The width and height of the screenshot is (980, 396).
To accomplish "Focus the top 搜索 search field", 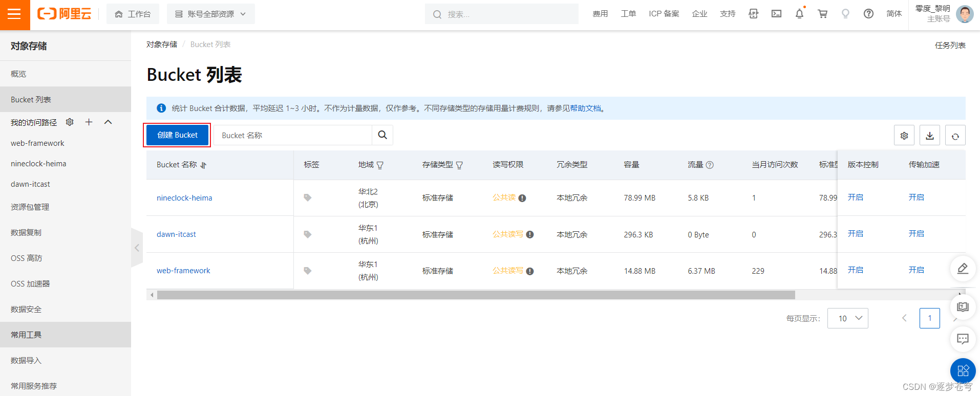I will [x=501, y=14].
